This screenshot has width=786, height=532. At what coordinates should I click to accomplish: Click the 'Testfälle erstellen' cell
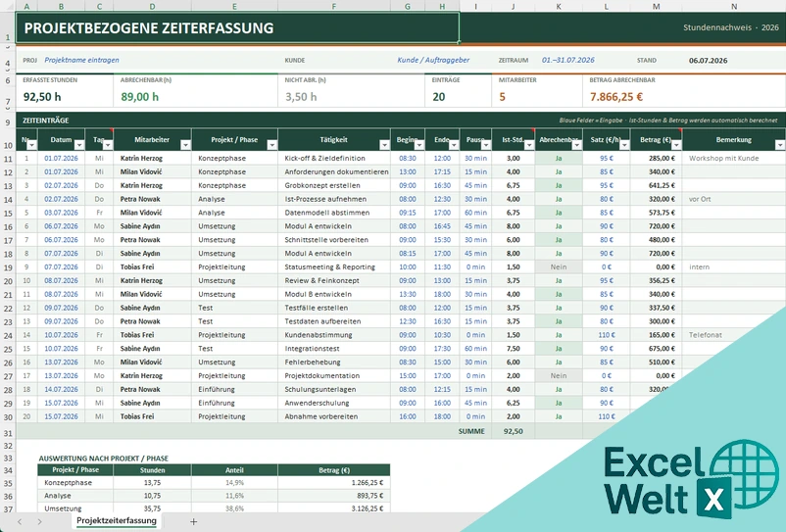coord(334,308)
